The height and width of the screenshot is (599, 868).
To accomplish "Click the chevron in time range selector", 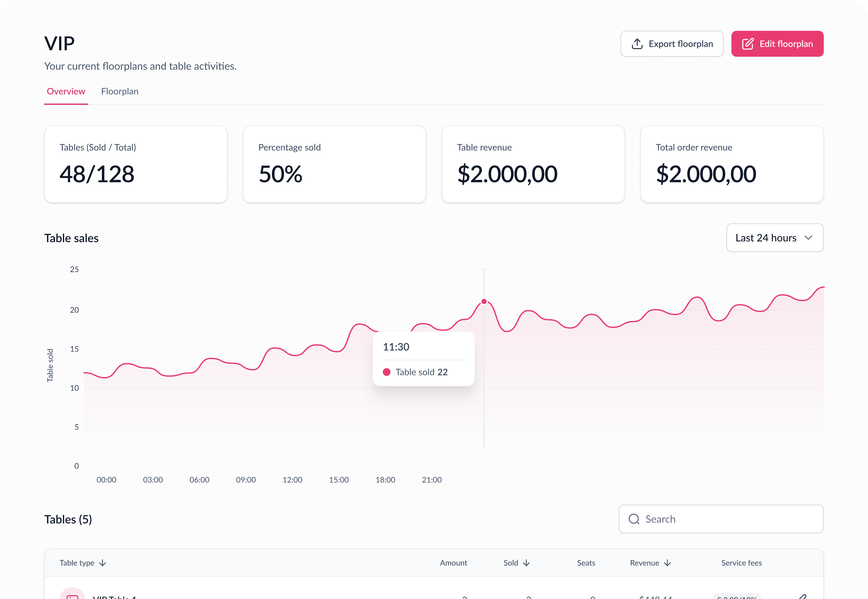I will coord(808,238).
